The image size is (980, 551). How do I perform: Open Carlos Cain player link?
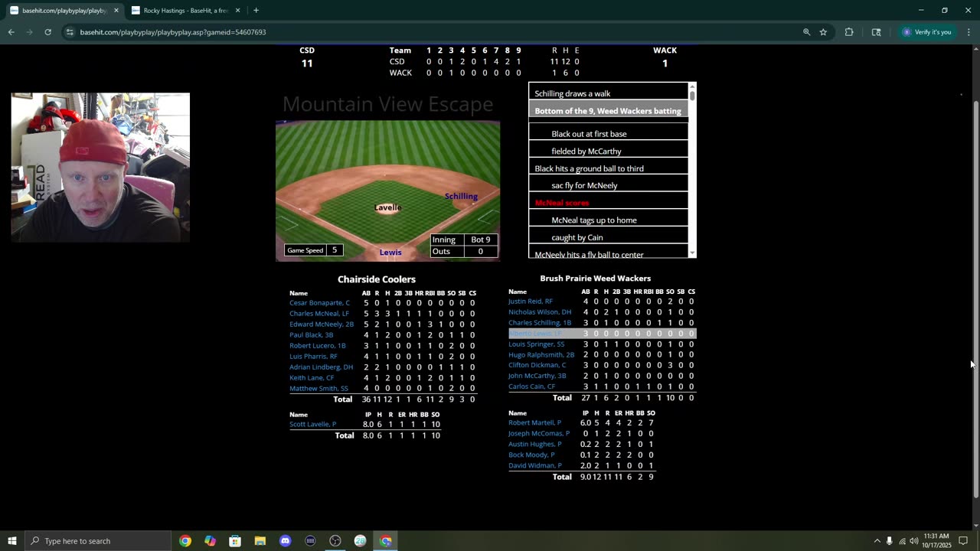tap(532, 386)
